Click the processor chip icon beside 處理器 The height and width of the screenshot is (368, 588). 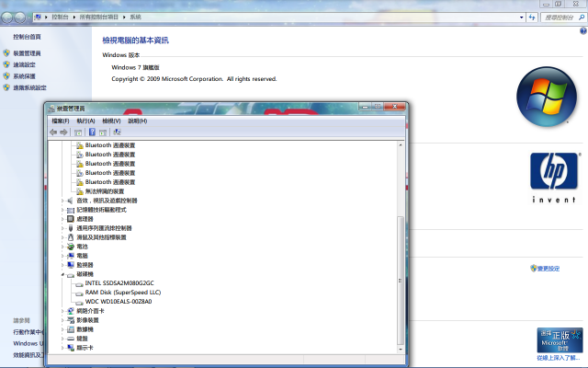click(70, 219)
